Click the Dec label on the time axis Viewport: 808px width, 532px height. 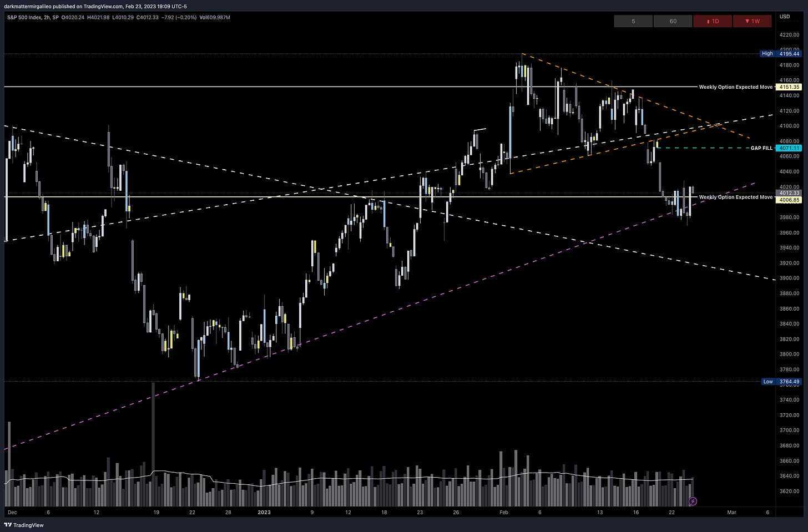point(13,512)
